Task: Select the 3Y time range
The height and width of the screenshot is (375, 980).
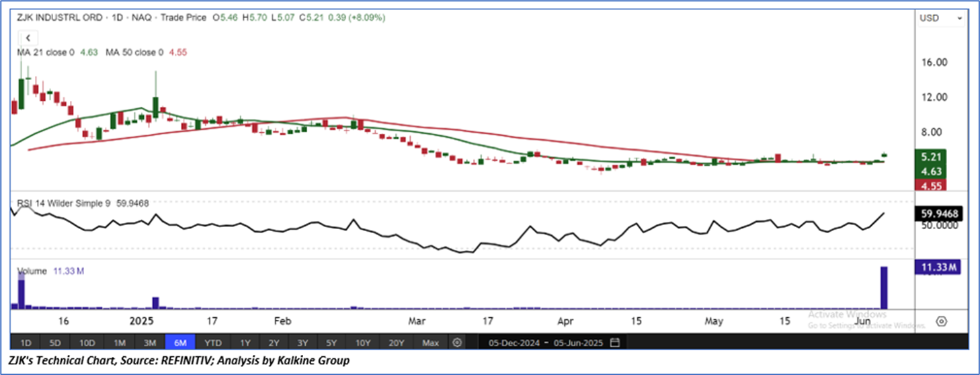Action: (303, 343)
